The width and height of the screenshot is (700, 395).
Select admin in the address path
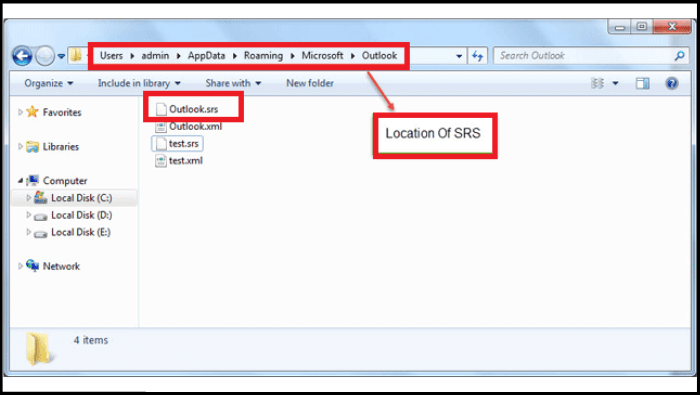[x=155, y=55]
